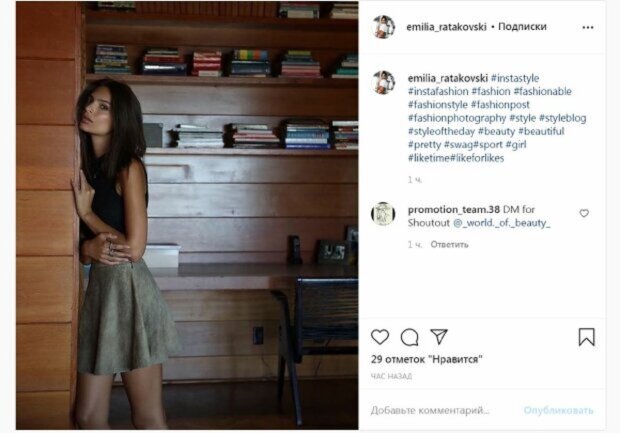Viewport: 620px width, 433px height.
Task: Open the promotion_team.38 username link
Action: point(454,210)
